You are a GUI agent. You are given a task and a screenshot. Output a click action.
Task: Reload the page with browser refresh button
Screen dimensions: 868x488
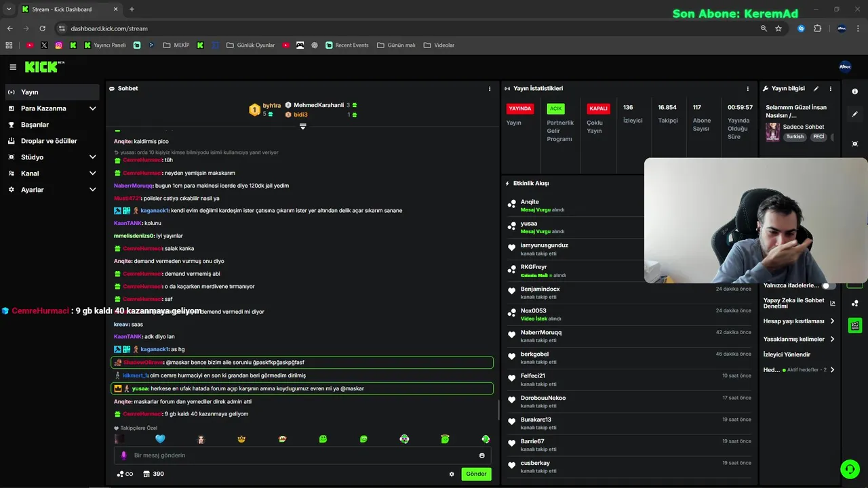point(43,28)
